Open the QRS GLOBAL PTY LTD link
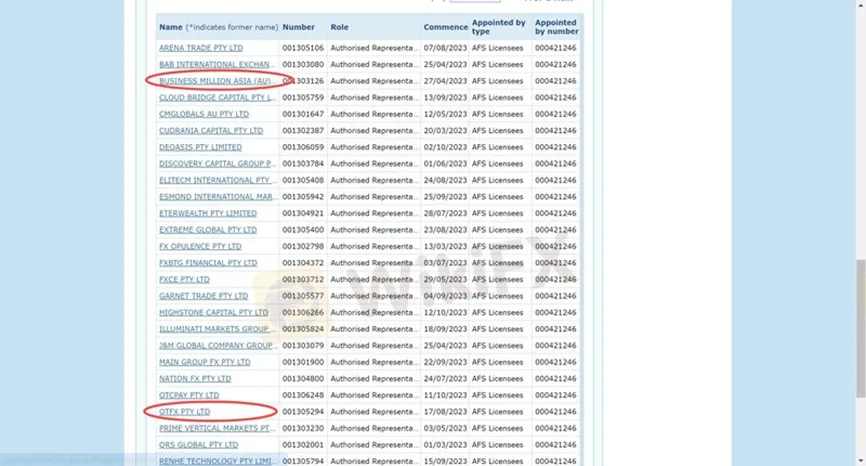The height and width of the screenshot is (466, 866). [x=199, y=446]
